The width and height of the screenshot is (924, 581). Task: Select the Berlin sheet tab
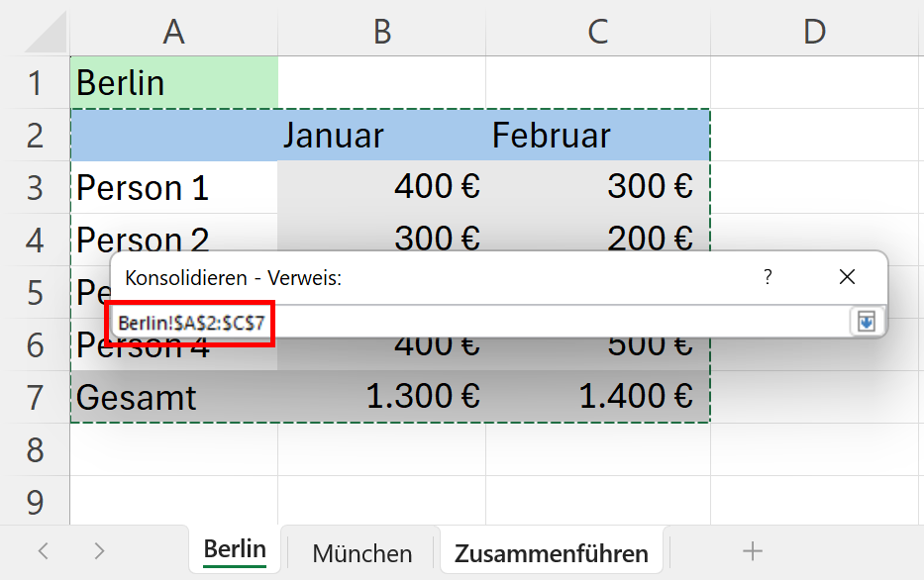[x=235, y=550]
